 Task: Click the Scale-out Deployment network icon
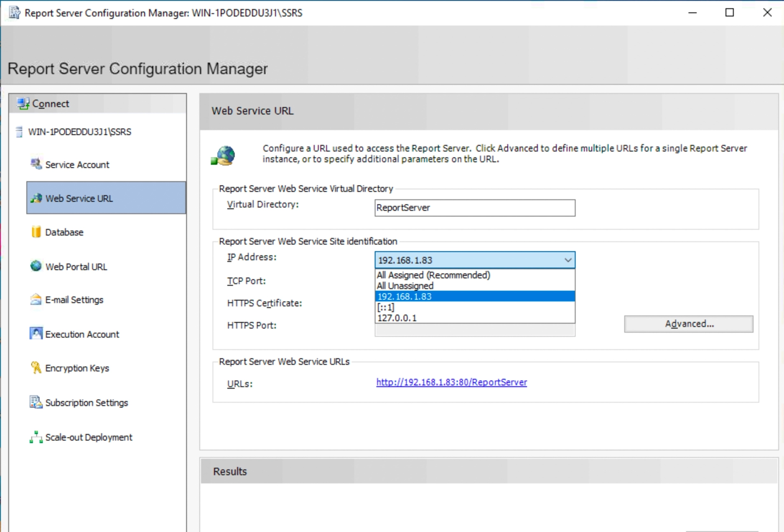point(36,437)
